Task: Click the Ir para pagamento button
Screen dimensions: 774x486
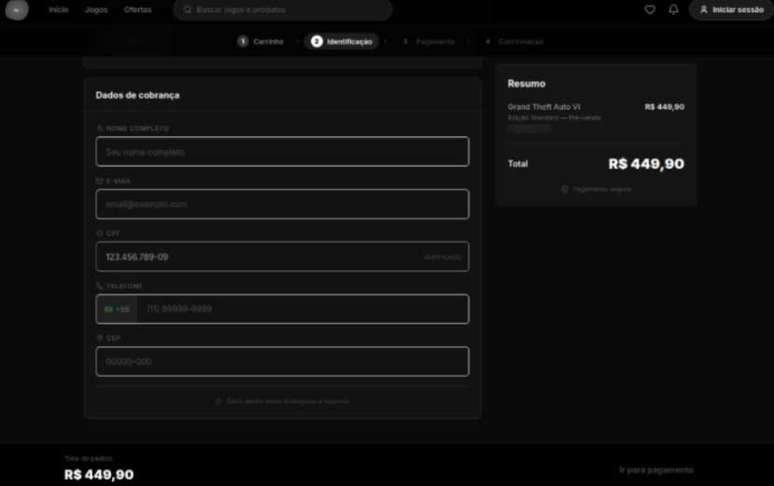Action: (656, 470)
